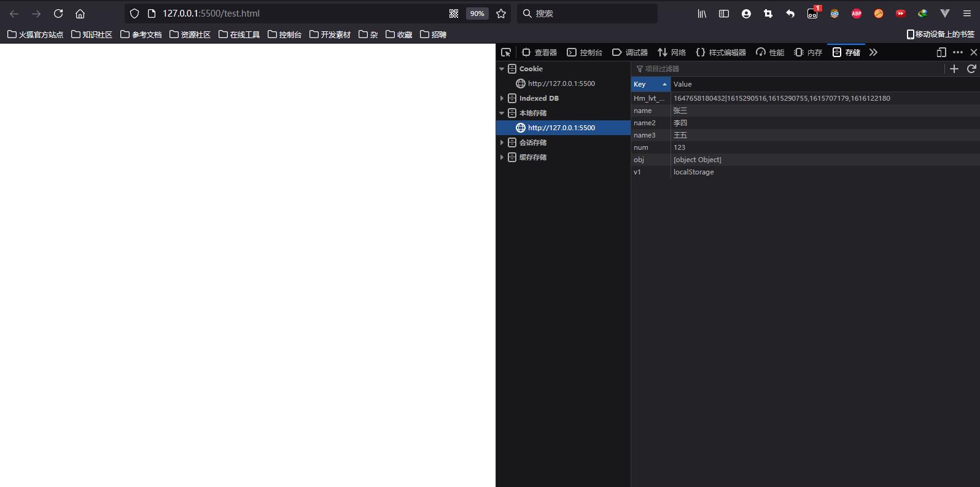Image resolution: width=980 pixels, height=487 pixels.
Task: Open the application hamburger menu
Action: [967, 14]
